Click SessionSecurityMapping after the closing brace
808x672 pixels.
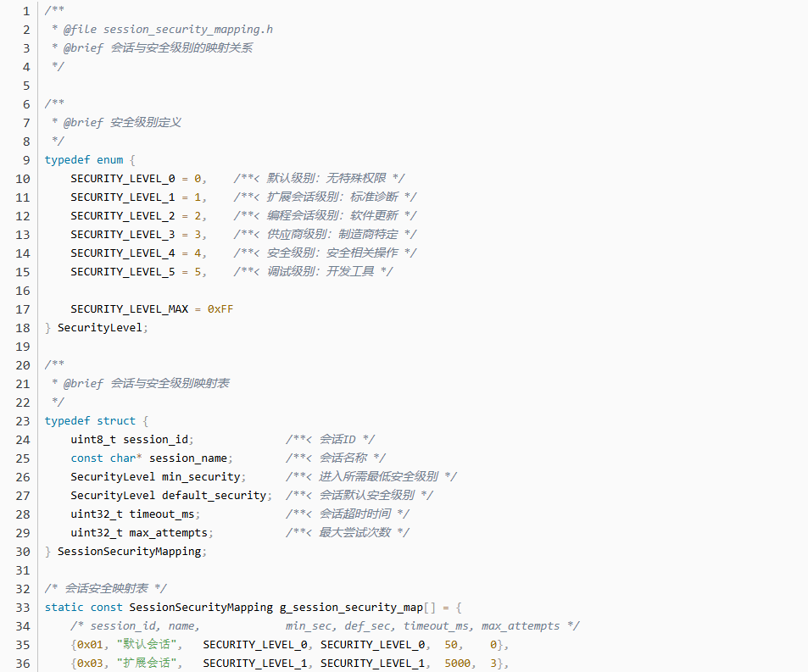(129, 551)
